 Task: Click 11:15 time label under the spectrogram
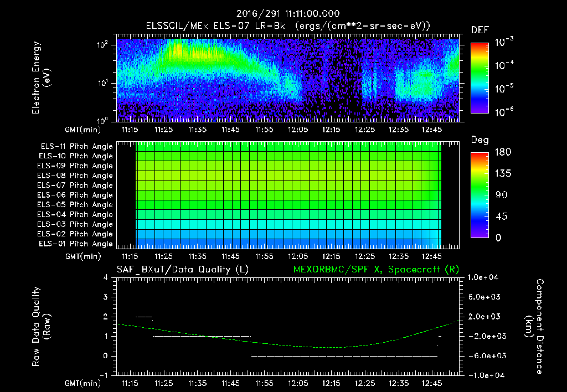pyautogui.click(x=130, y=130)
